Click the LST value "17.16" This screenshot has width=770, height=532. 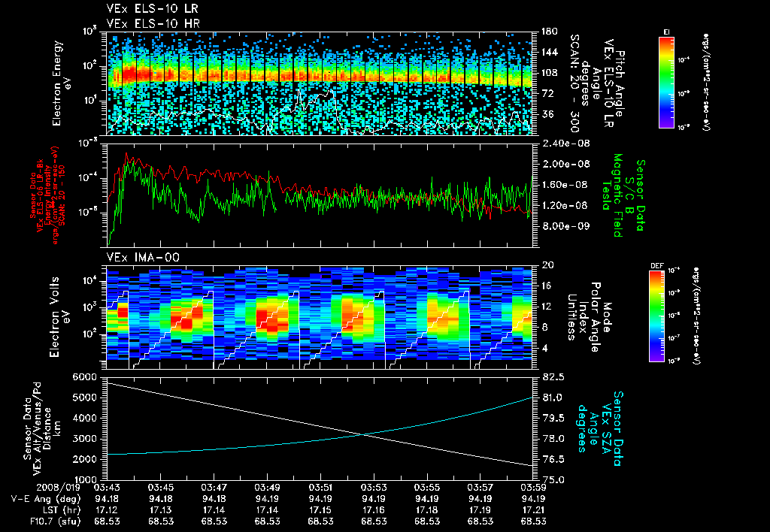click(x=374, y=510)
